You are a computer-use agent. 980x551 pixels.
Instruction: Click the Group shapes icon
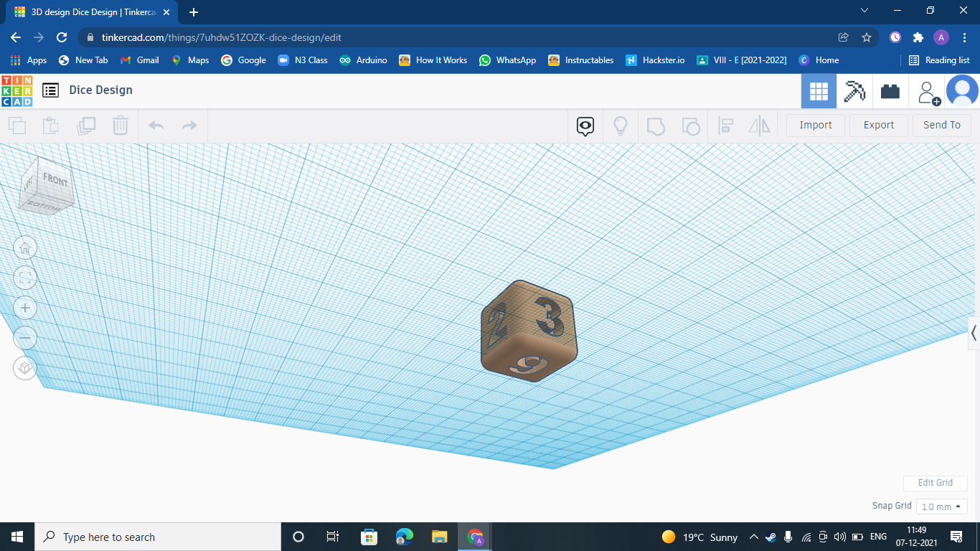(656, 126)
